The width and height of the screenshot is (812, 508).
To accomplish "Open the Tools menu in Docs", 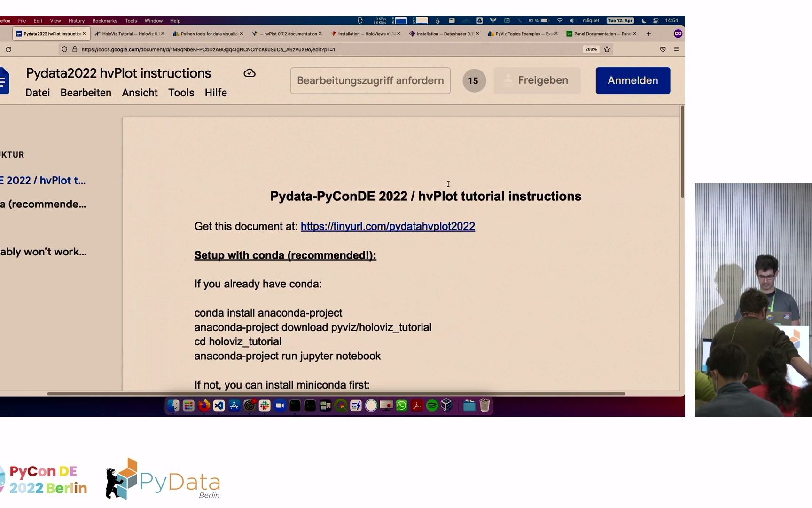I will [181, 93].
